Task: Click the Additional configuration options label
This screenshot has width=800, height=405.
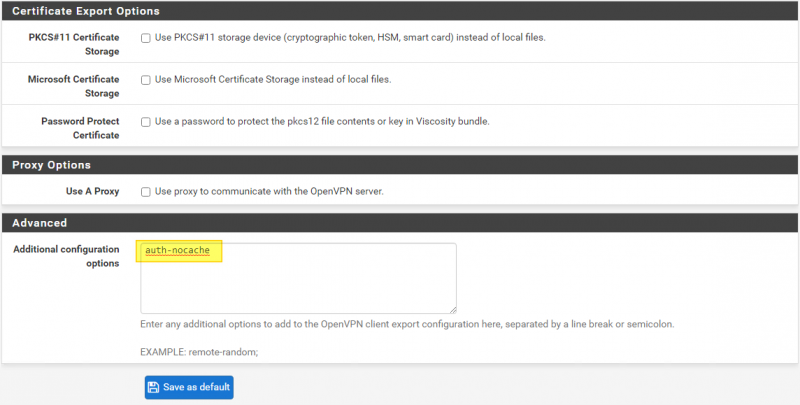Action: click(x=66, y=255)
